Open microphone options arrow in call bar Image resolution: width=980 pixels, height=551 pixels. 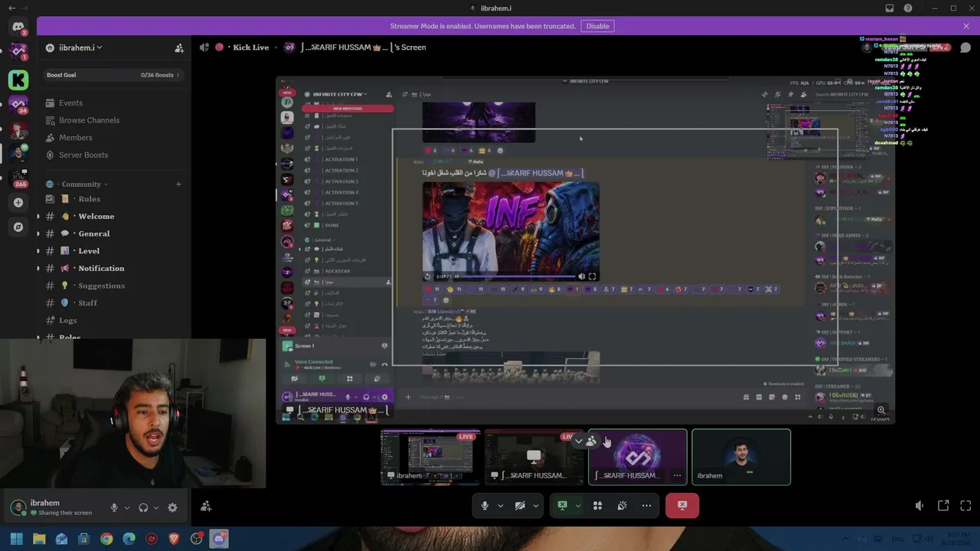point(501,506)
